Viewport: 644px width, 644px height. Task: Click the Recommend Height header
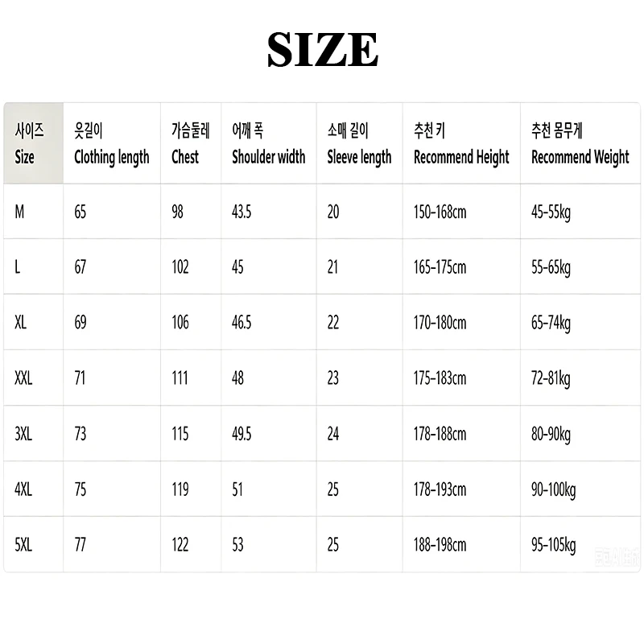(x=461, y=143)
